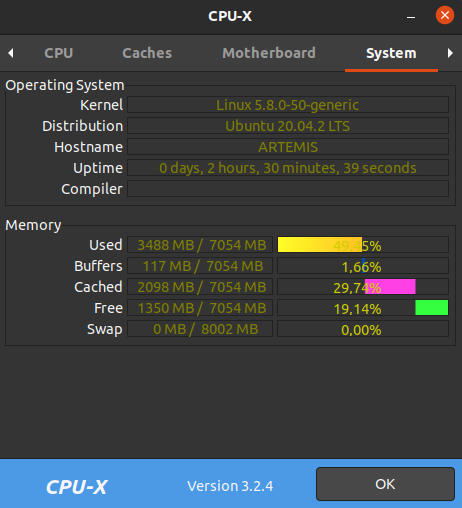Click the empty Compiler field
The image size is (462, 508).
pyautogui.click(x=288, y=189)
